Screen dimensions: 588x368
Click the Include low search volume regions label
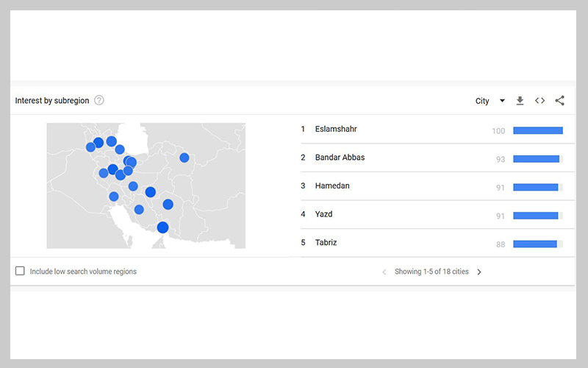pos(83,272)
